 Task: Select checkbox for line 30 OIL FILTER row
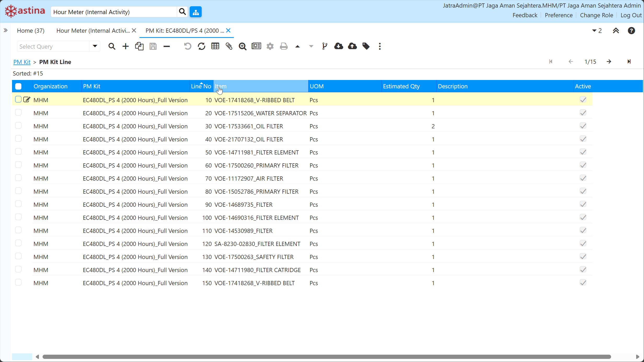tap(18, 126)
